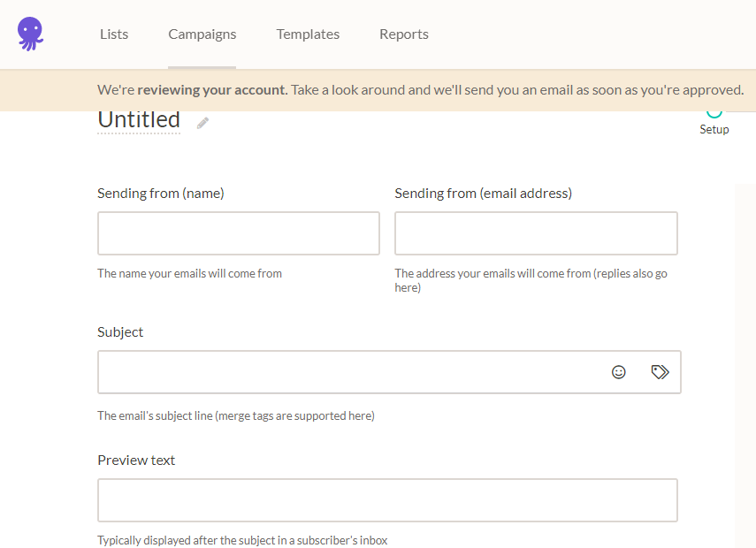Focus the Sending from (name) field
This screenshot has width=756, height=548.
click(x=239, y=233)
